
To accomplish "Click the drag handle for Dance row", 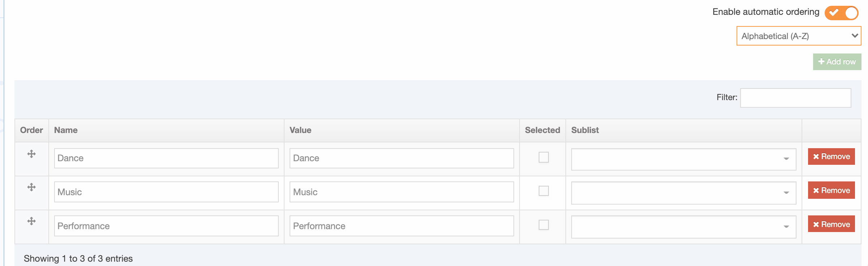I will click(x=31, y=154).
